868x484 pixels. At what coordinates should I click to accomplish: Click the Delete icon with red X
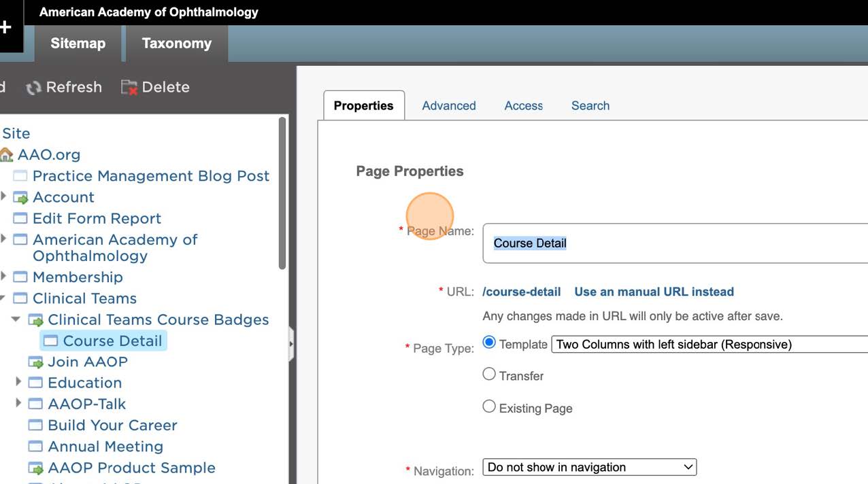coord(129,88)
